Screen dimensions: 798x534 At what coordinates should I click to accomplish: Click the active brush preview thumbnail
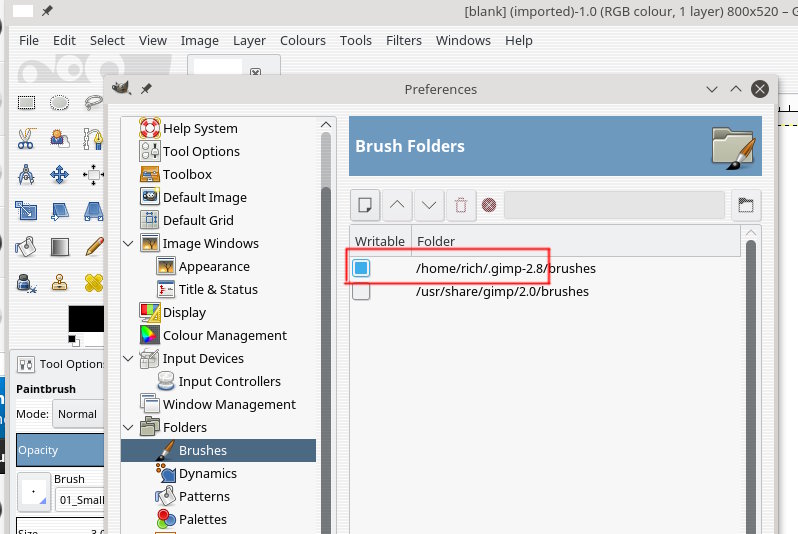(34, 492)
